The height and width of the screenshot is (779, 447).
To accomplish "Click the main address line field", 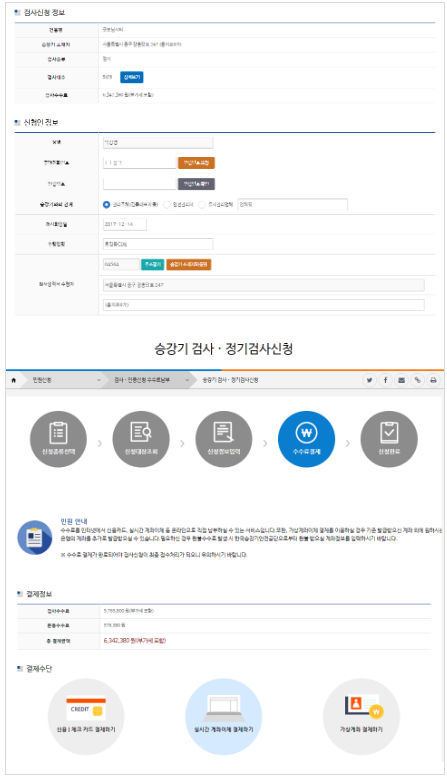I will (264, 285).
